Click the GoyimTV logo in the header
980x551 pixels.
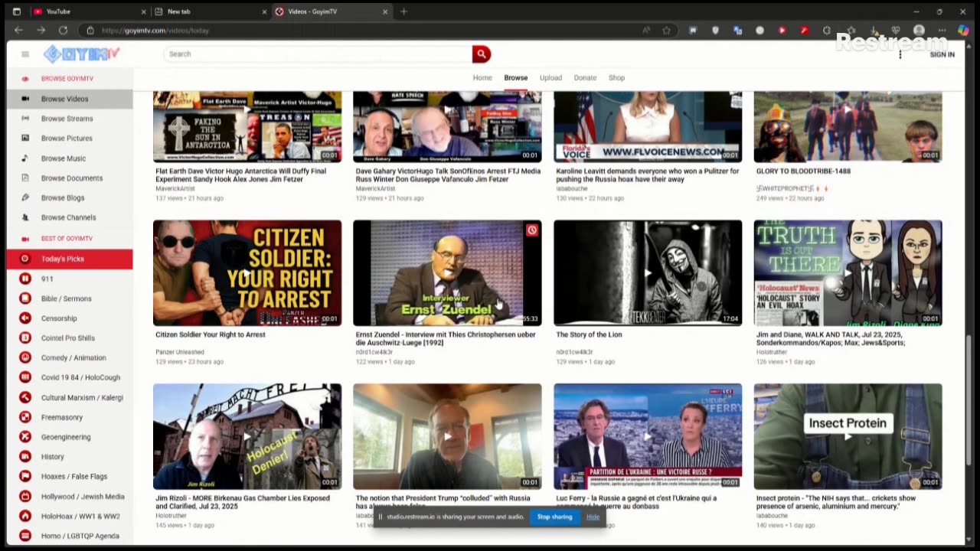(x=81, y=54)
